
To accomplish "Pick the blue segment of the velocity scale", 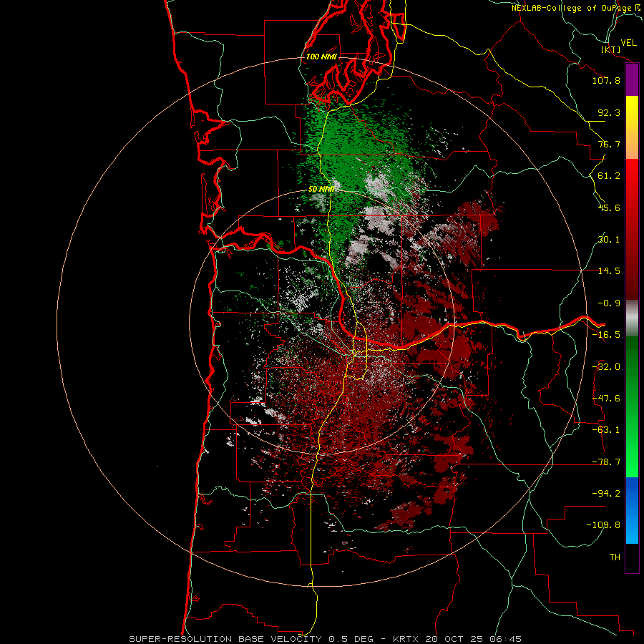I will point(632,510).
